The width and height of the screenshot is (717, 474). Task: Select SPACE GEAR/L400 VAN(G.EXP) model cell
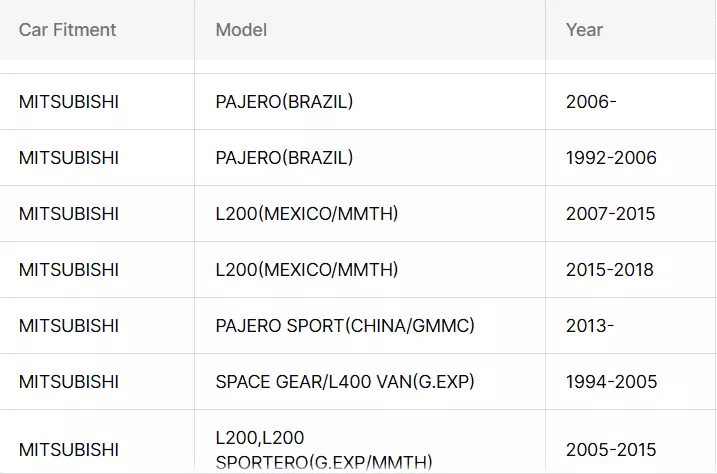pyautogui.click(x=345, y=382)
